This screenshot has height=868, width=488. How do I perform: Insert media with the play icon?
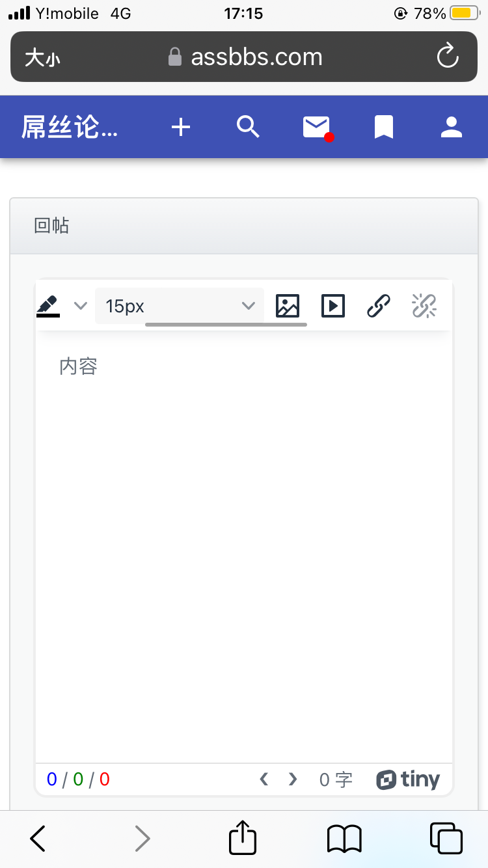point(333,305)
